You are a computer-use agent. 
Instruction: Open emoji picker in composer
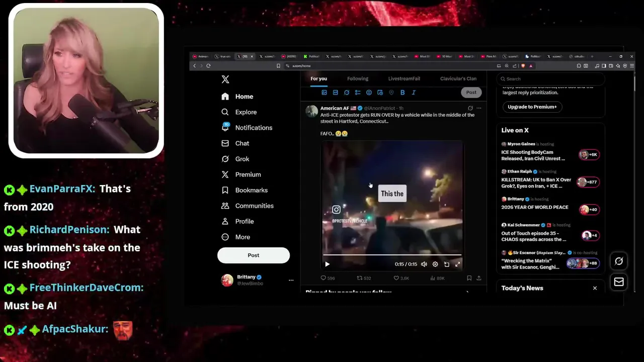click(x=369, y=93)
